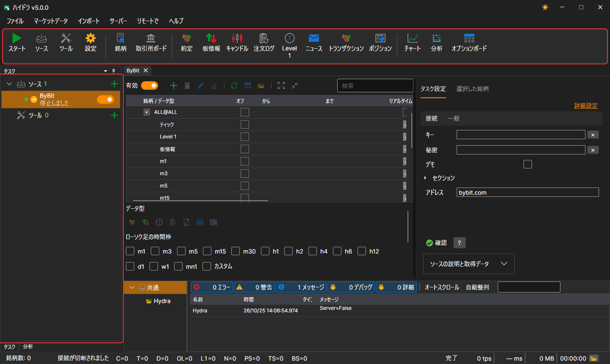Open the トランザクション toolbar icon
The image size is (610, 364).
tap(346, 38)
